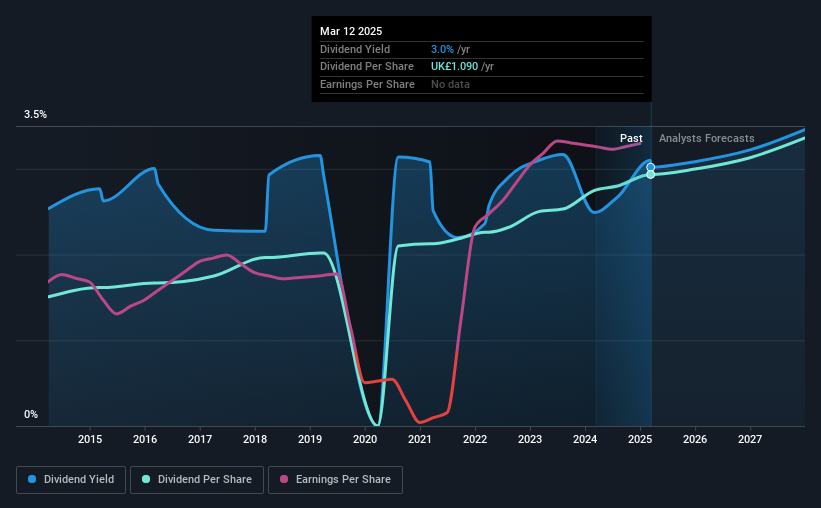Click the 3.0% dividend yield value
This screenshot has width=821, height=508.
click(442, 49)
